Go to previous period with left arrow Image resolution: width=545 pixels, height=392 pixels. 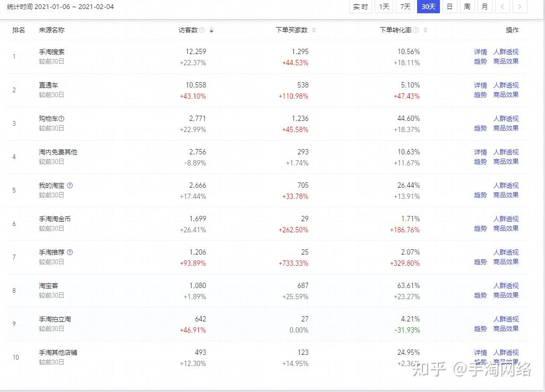(502, 6)
